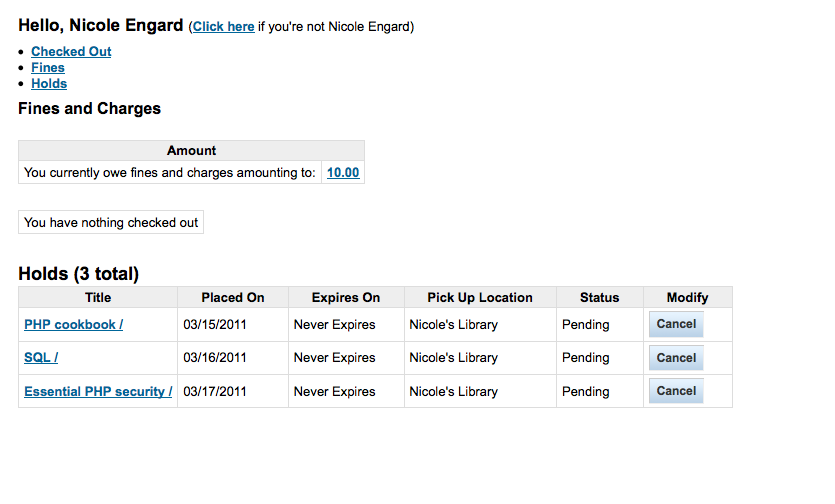835x504 pixels.
Task: Click the Title column header
Action: (x=98, y=298)
